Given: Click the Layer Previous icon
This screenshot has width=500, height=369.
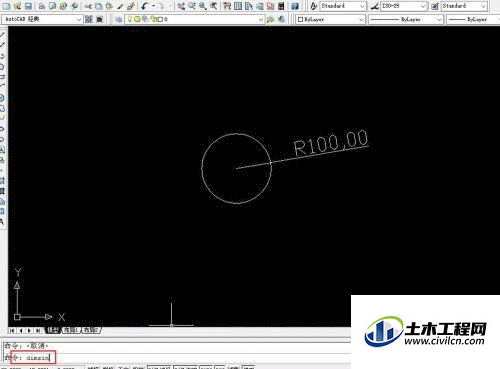Looking at the screenshot, I should point(282,19).
